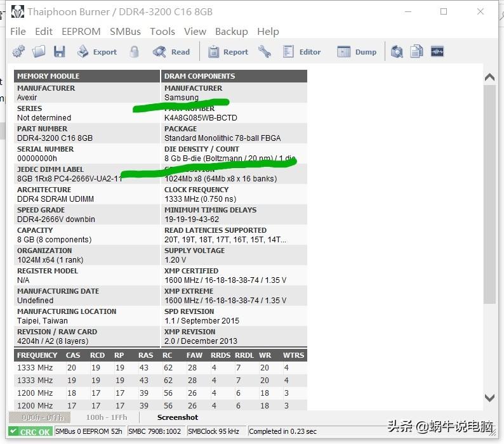The width and height of the screenshot is (504, 444).
Task: Click the floppy disk save icon
Action: point(60,52)
